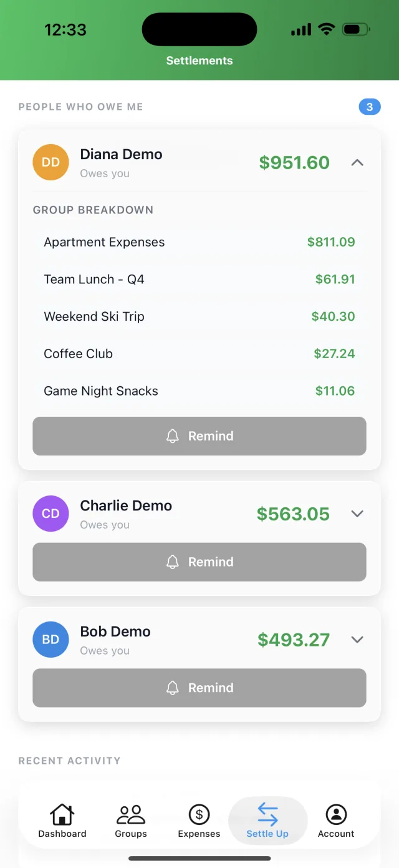Image resolution: width=399 pixels, height=868 pixels.
Task: Collapse Diana Demo's group breakdown
Action: pos(357,162)
